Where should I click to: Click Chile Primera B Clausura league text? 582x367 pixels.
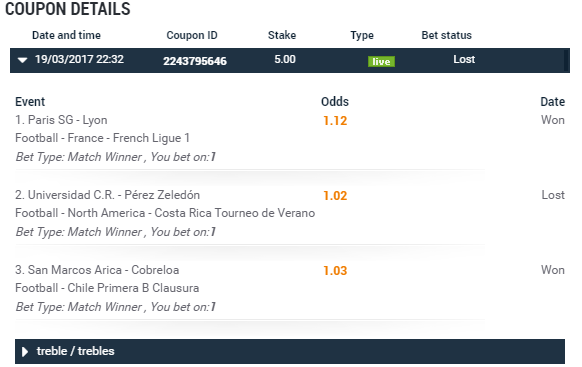click(x=133, y=288)
